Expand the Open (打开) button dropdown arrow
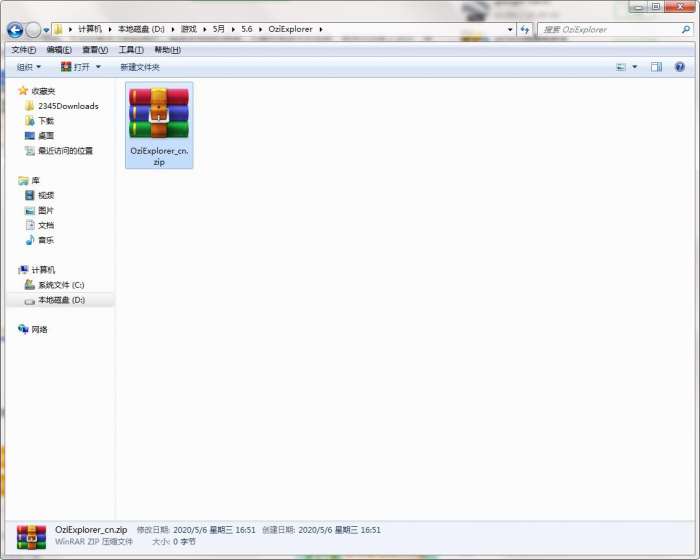Image resolution: width=700 pixels, height=560 pixels. point(98,67)
